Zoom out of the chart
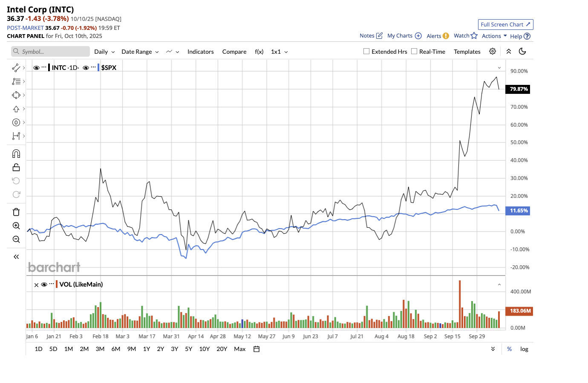The width and height of the screenshot is (588, 383). pos(16,239)
